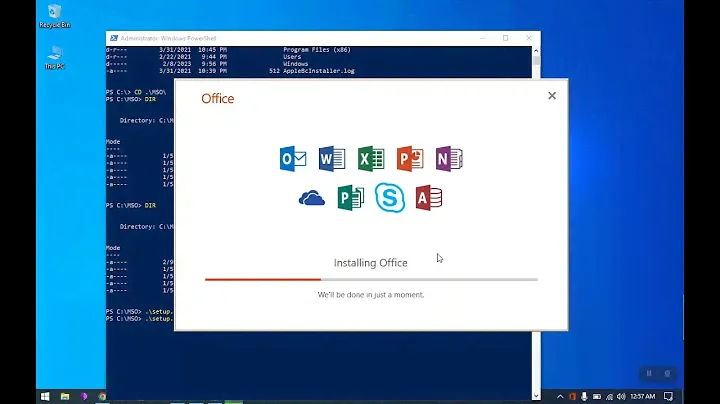
Task: Select the Recycle Bin desktop icon
Action: click(51, 16)
